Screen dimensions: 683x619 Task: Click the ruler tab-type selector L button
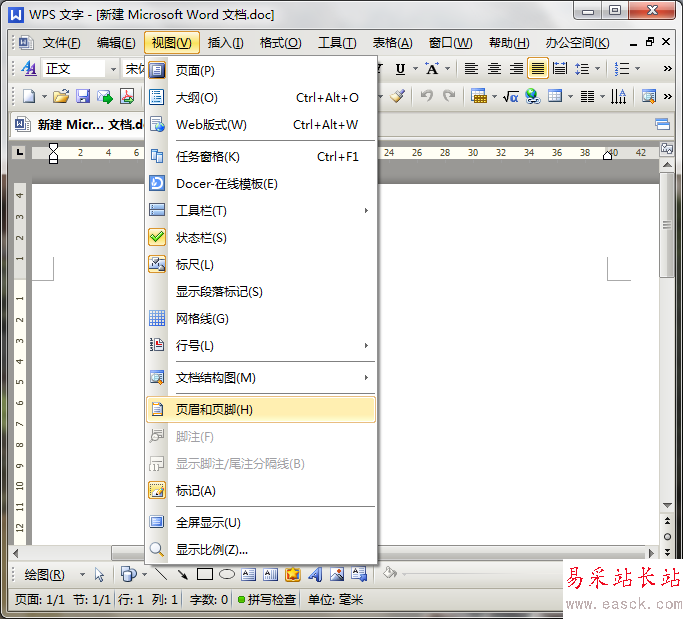pos(19,152)
